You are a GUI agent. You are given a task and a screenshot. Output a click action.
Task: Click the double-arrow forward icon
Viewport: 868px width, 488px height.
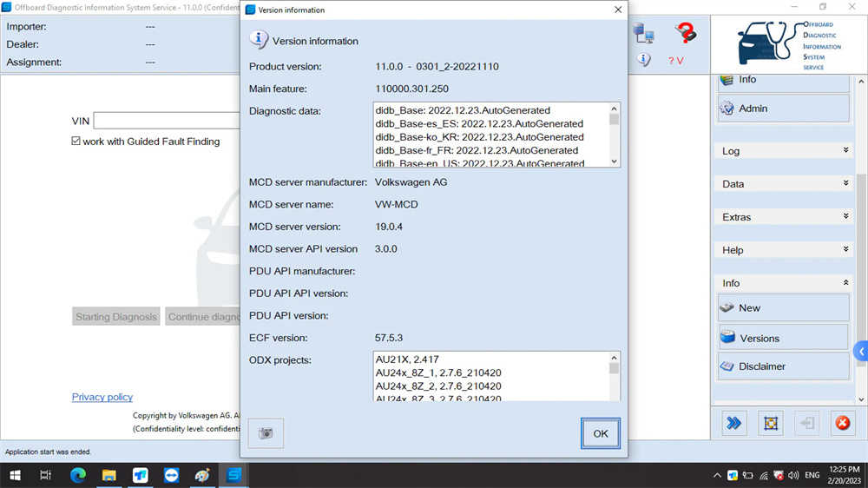[x=734, y=423]
